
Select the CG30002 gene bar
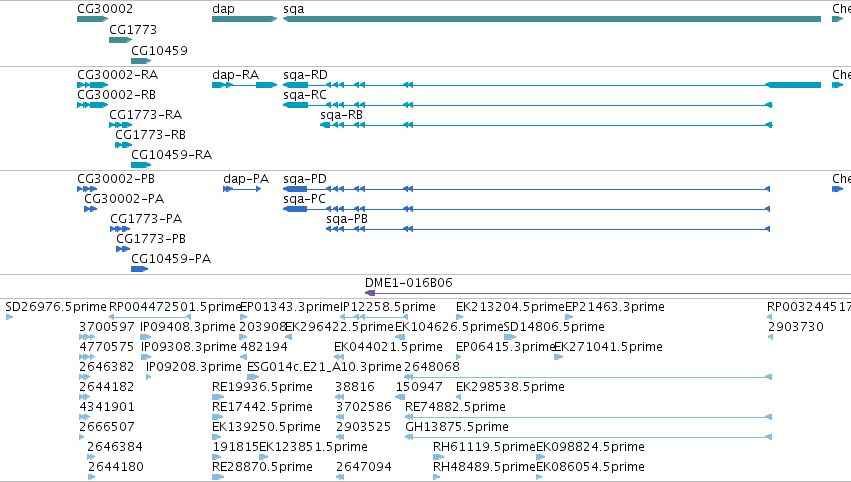92,19
